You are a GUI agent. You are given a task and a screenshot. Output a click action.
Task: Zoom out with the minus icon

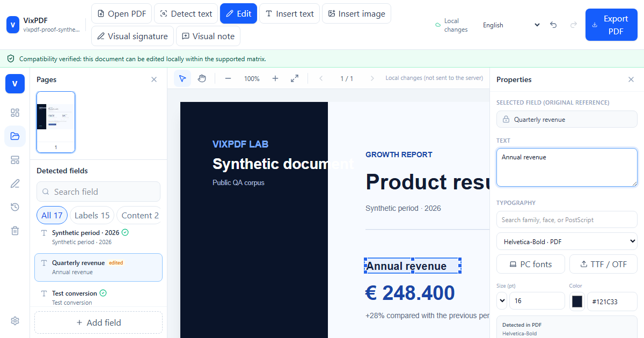click(228, 78)
